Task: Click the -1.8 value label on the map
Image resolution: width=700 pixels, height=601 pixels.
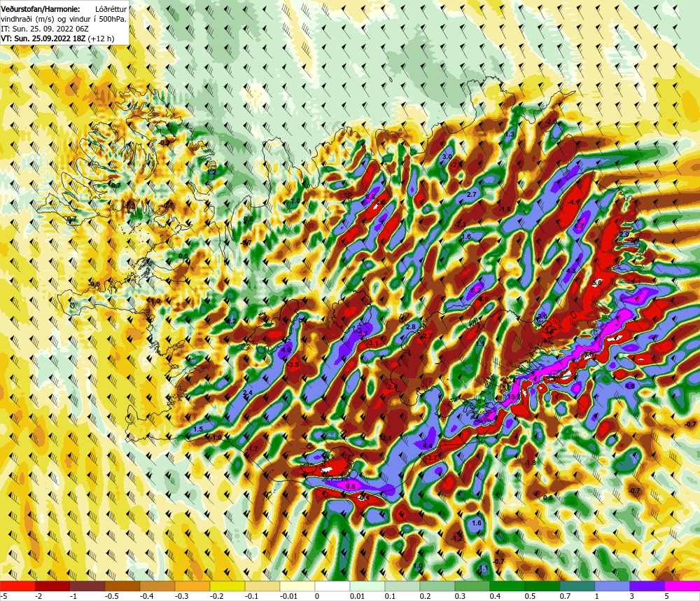Action: pyautogui.click(x=530, y=462)
